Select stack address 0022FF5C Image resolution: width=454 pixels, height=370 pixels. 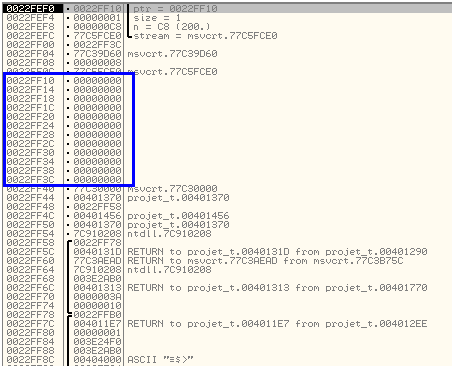[x=30, y=251]
